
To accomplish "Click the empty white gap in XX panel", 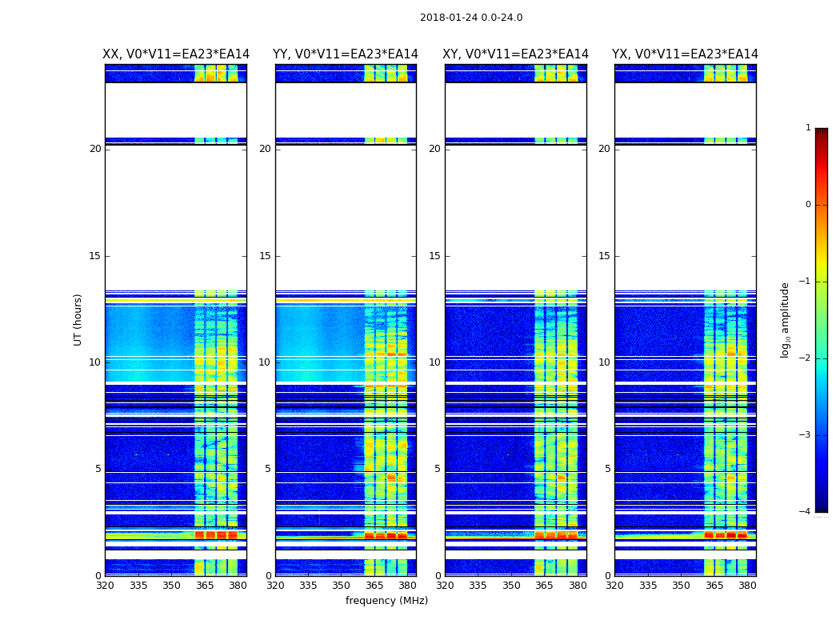I will [176, 216].
